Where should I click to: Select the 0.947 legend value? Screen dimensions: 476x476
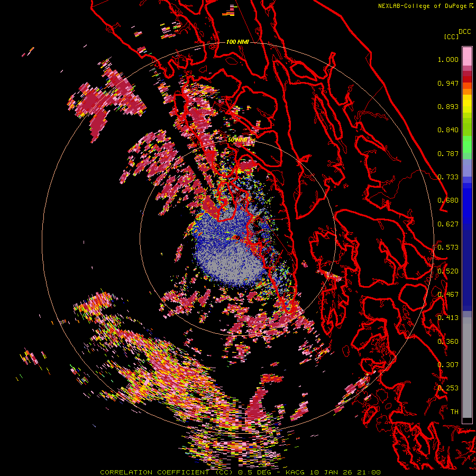[x=448, y=83]
